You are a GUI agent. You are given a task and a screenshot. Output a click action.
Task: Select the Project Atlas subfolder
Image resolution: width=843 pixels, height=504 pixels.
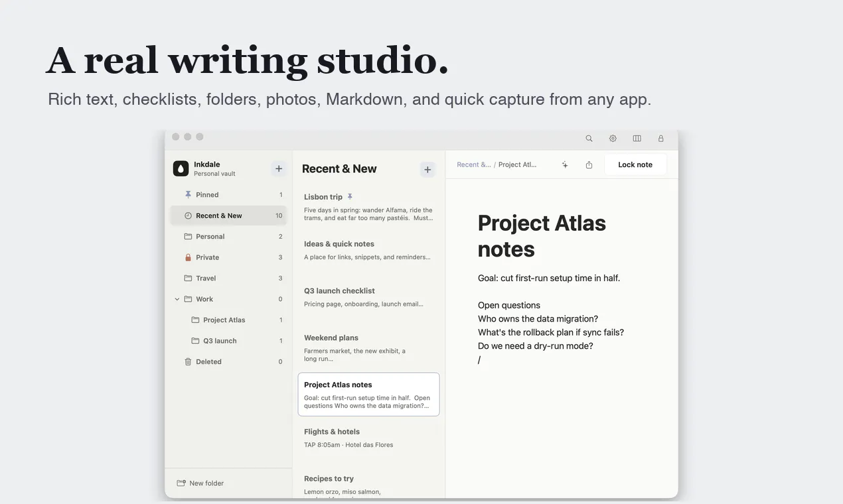[x=228, y=320]
